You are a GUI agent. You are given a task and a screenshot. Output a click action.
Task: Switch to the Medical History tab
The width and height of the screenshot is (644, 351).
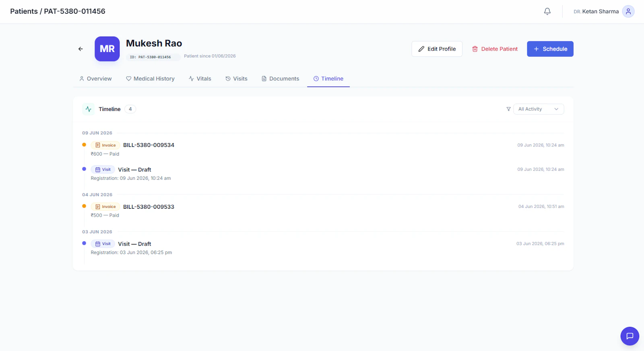tap(150, 79)
